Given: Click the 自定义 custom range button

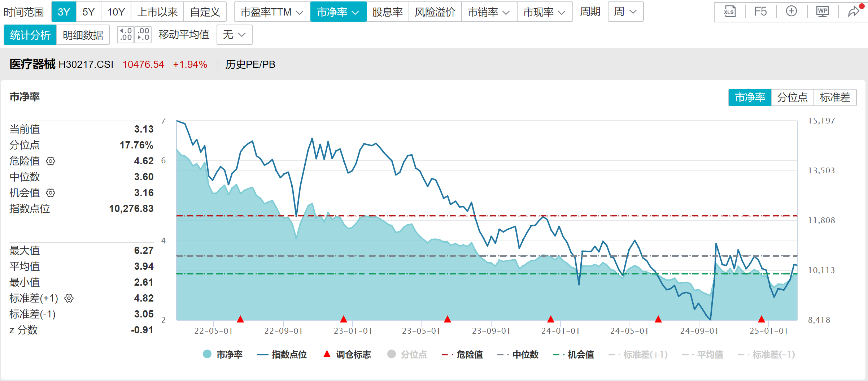Looking at the screenshot, I should (x=205, y=12).
